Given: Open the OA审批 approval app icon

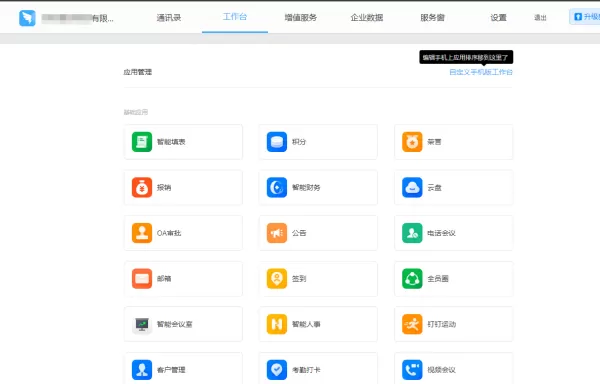Looking at the screenshot, I should tap(142, 233).
